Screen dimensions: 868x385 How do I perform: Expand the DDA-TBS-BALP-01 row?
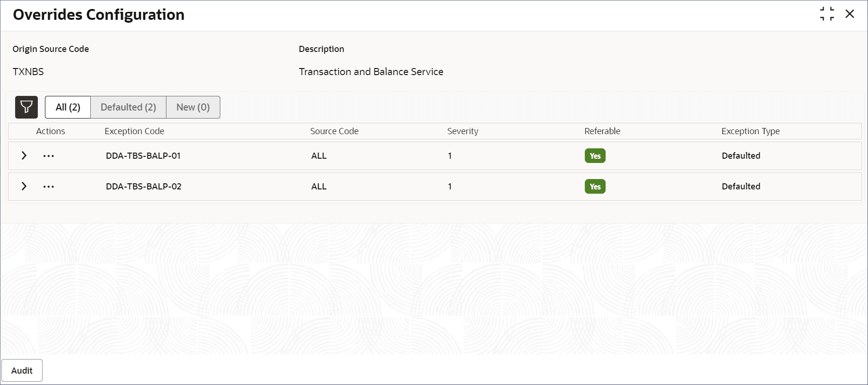(24, 155)
